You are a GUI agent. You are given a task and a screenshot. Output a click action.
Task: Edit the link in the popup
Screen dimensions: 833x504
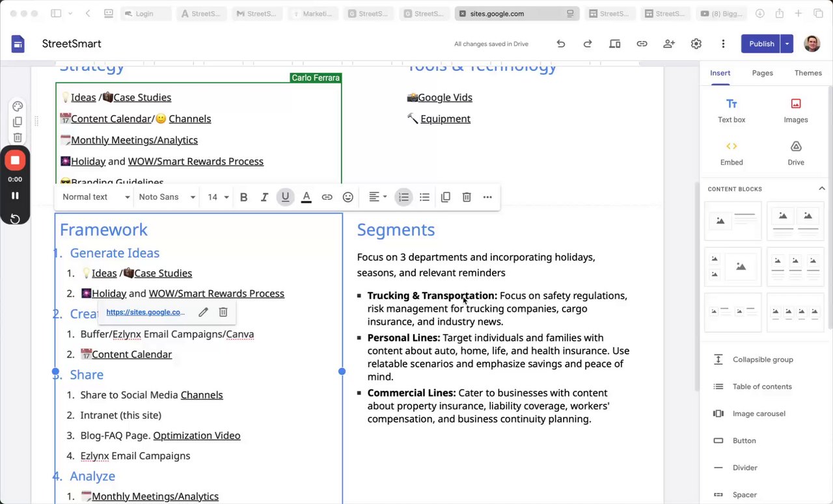(203, 312)
